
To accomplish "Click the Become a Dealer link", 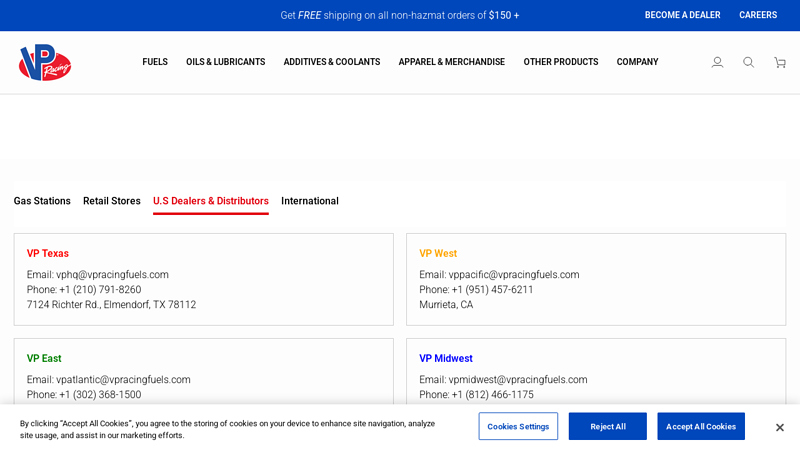I will coord(682,15).
